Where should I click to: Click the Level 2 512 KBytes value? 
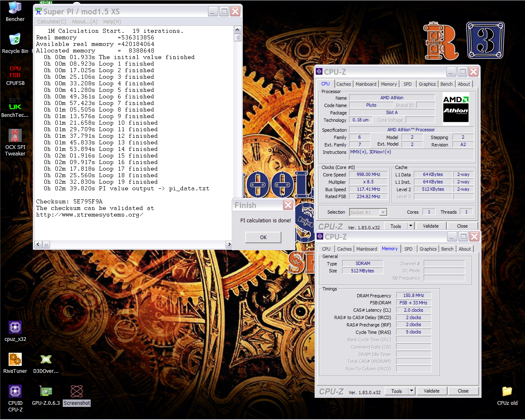pyautogui.click(x=433, y=189)
